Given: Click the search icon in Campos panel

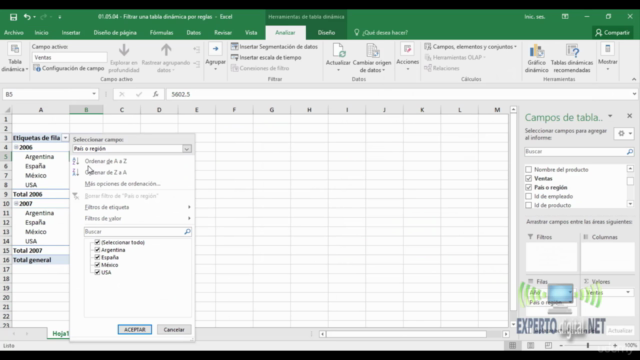Looking at the screenshot, I should click(x=629, y=151).
